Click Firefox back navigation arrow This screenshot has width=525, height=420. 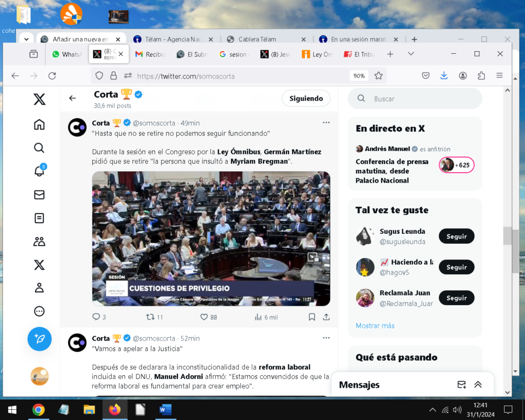pyautogui.click(x=15, y=76)
